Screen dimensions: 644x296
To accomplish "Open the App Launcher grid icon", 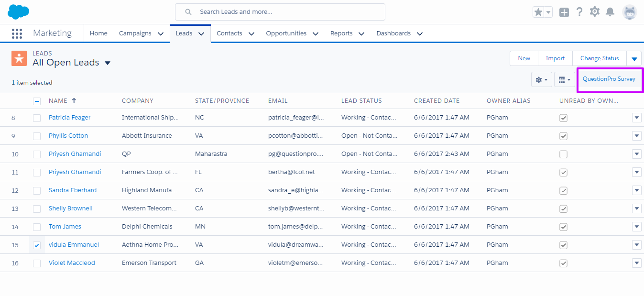I will pyautogui.click(x=17, y=33).
